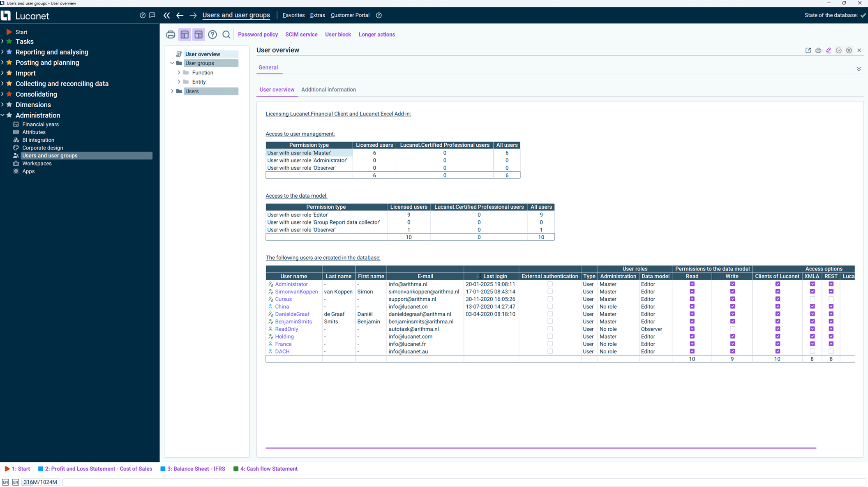Toggle XMLA access for BenjaminSmits
Image resolution: width=868 pixels, height=487 pixels.
click(x=812, y=321)
